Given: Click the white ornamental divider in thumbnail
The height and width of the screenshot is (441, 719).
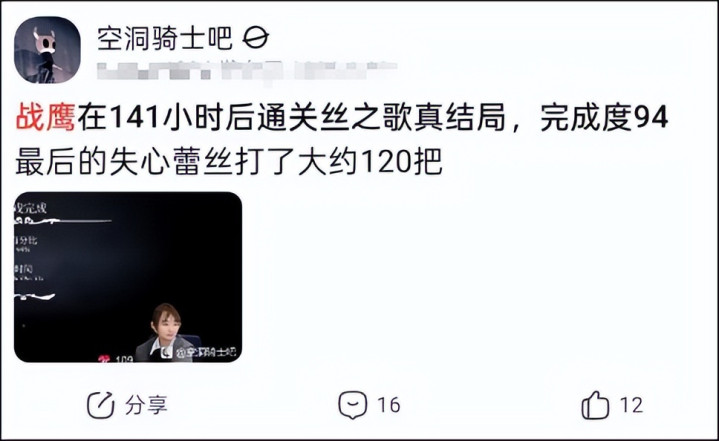Looking at the screenshot, I should pos(62,221).
